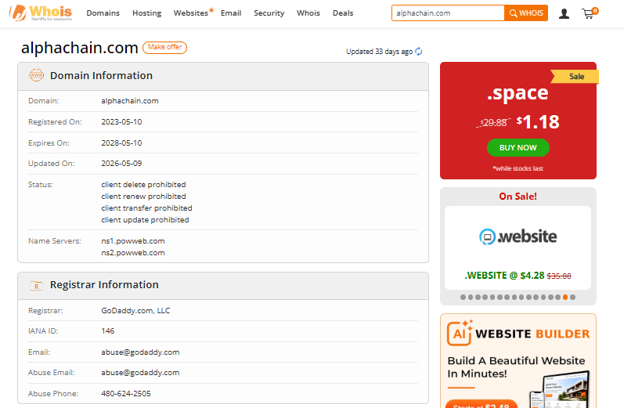Click the yellow Sale ribbon tag

pyautogui.click(x=575, y=76)
